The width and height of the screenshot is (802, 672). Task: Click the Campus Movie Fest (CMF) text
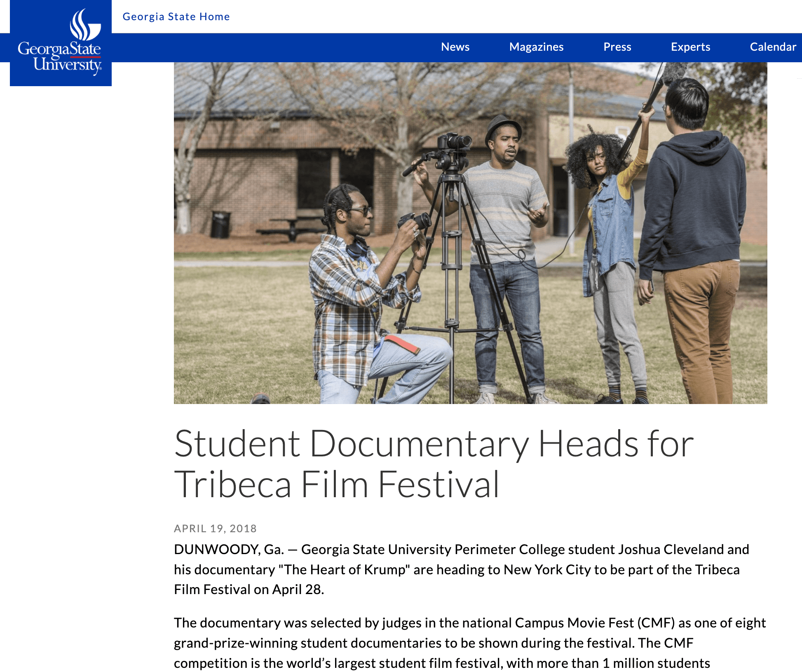(595, 623)
